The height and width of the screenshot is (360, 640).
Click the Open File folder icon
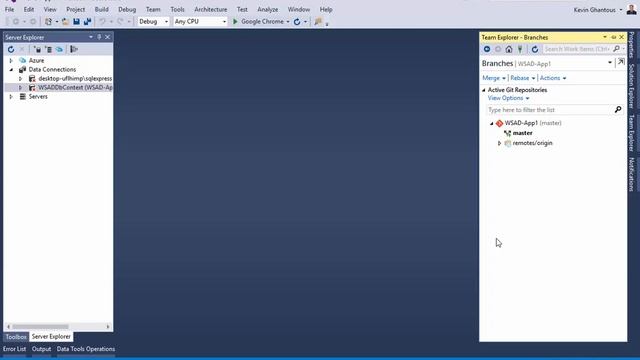pos(65,22)
